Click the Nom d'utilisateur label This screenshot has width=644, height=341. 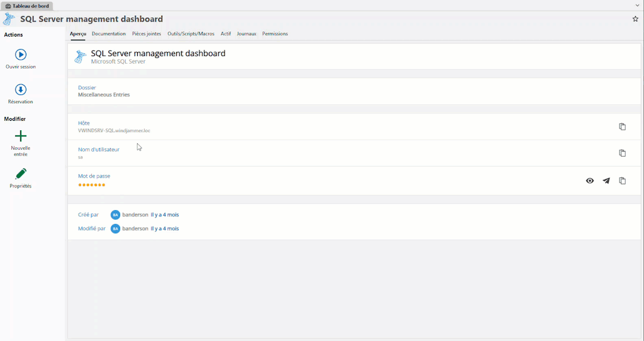click(x=99, y=150)
